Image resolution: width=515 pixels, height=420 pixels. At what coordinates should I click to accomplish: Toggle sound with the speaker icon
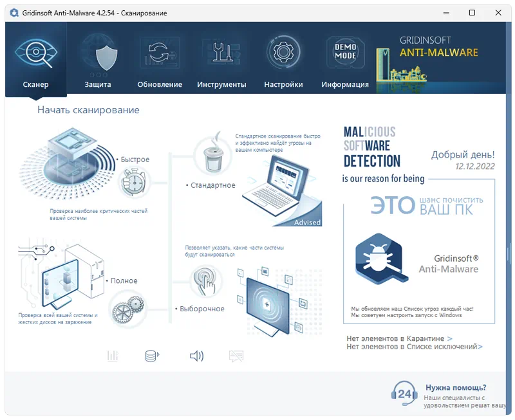[x=197, y=356]
